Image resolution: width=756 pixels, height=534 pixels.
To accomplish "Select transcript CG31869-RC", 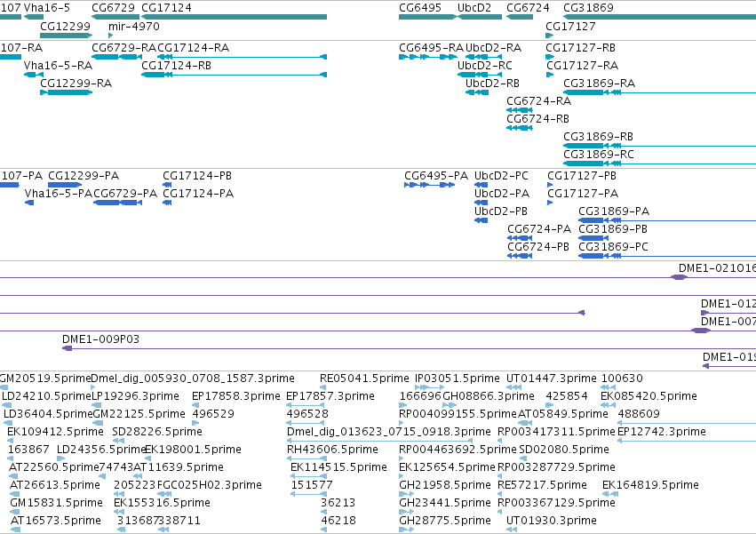I will (659, 164).
